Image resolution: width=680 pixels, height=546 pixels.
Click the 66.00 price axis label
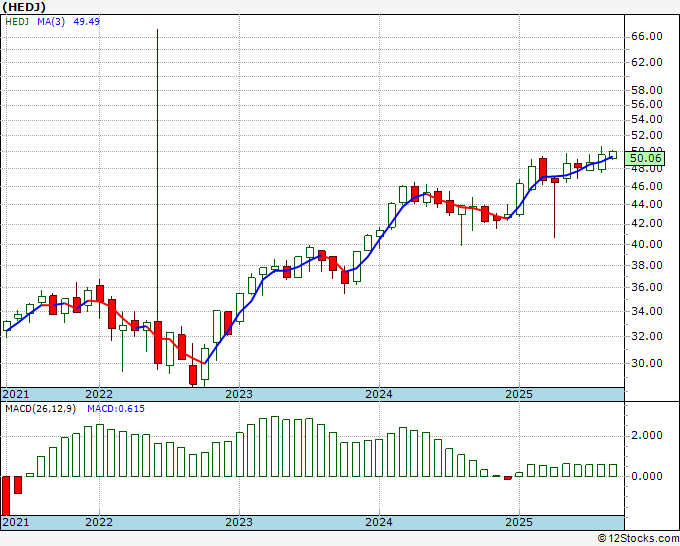[x=647, y=36]
